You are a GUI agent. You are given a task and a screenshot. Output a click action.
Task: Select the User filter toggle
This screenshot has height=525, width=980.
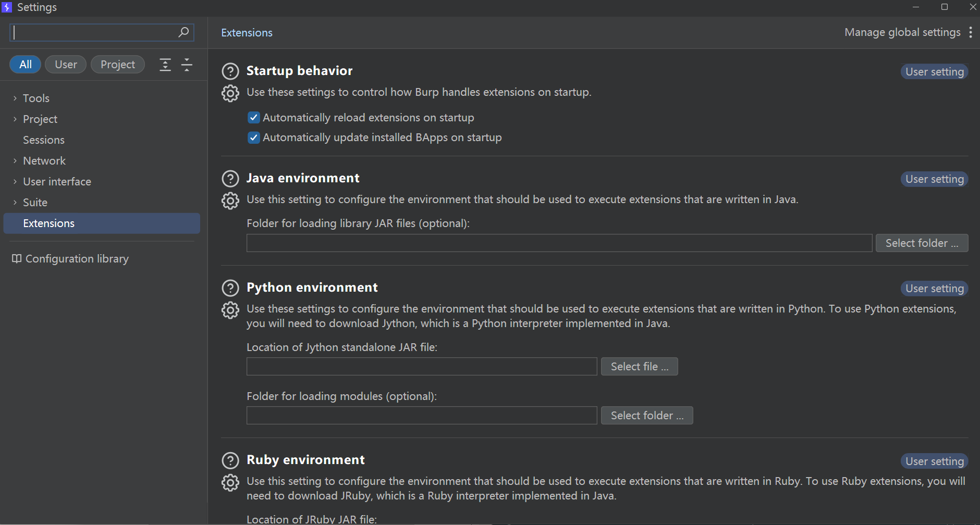point(66,65)
